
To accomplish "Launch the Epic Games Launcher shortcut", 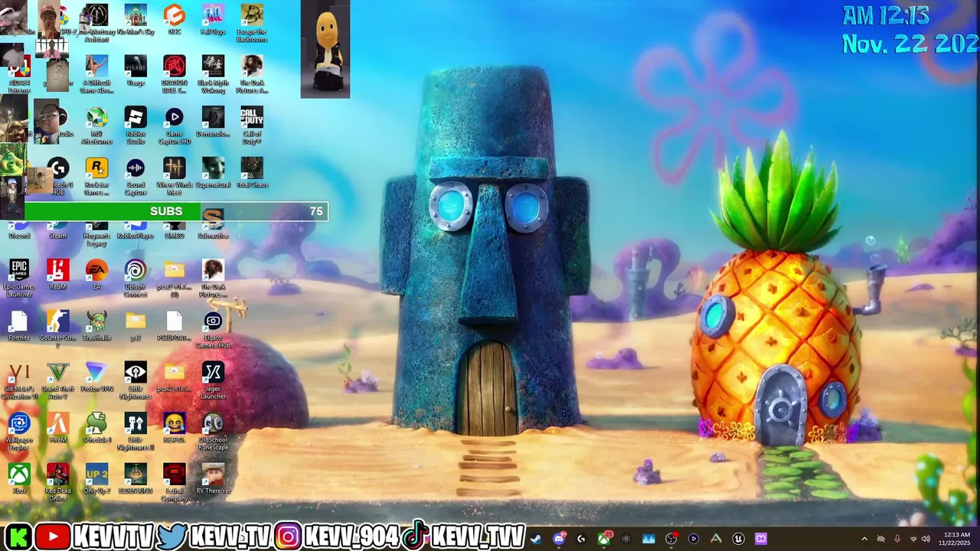I will (19, 279).
